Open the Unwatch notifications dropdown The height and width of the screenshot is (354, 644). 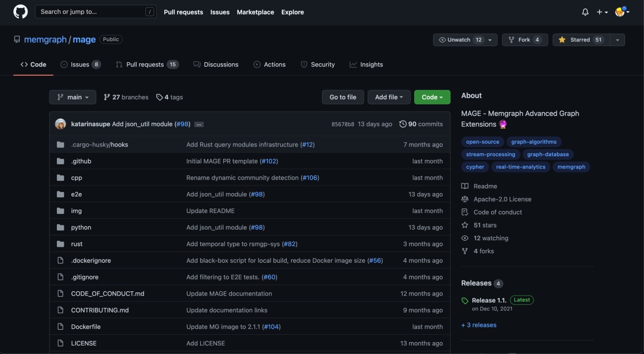tap(465, 40)
